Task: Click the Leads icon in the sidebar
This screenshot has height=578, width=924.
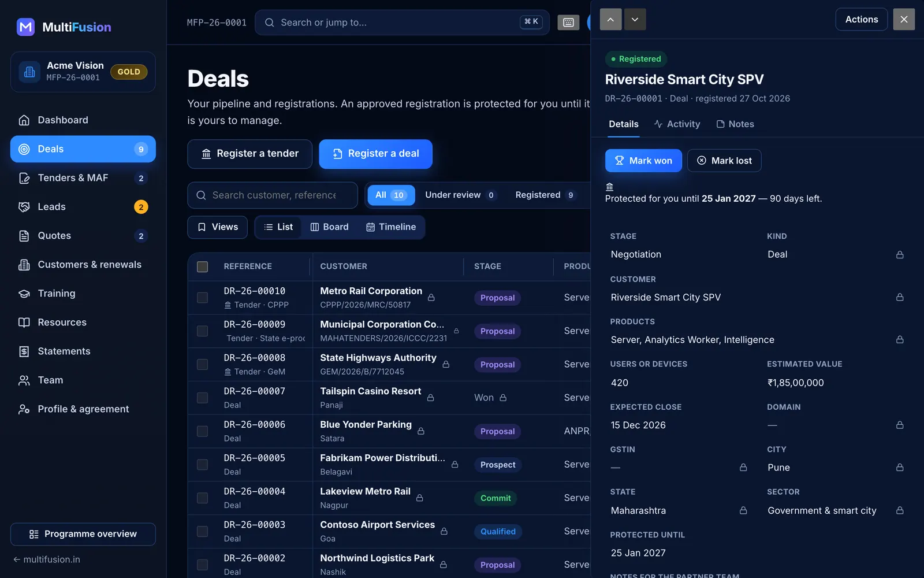Action: click(24, 207)
